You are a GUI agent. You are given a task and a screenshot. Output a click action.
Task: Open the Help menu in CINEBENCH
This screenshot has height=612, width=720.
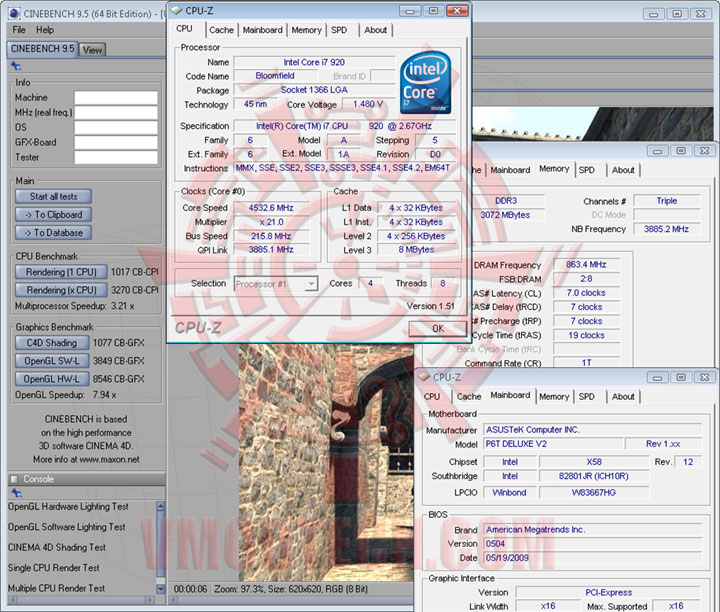click(45, 30)
